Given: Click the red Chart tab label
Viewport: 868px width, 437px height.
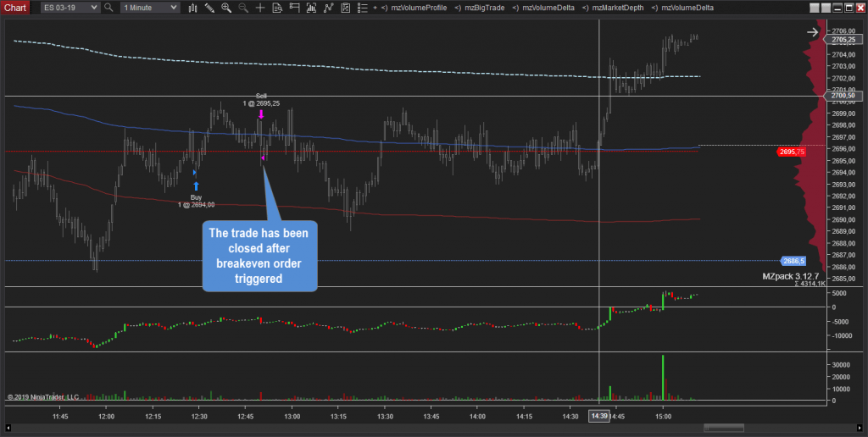Looking at the screenshot, I should (x=15, y=8).
